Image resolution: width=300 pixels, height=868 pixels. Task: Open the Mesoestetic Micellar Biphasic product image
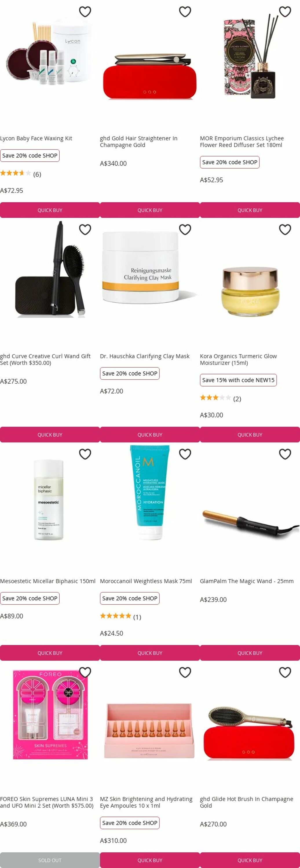(x=49, y=500)
